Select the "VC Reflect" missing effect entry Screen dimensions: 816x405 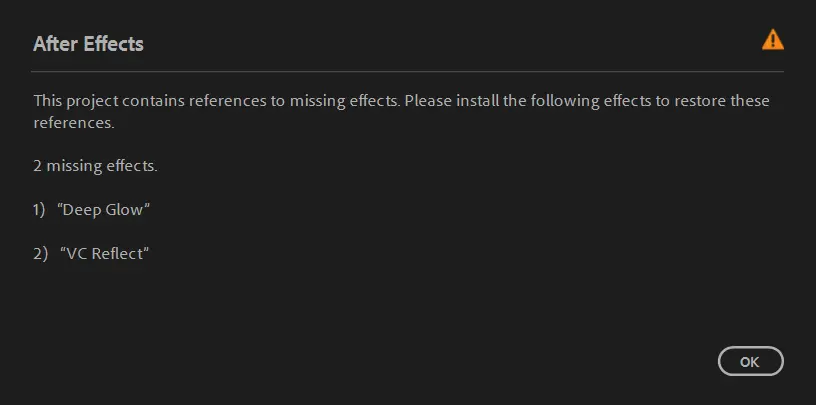[x=104, y=254]
